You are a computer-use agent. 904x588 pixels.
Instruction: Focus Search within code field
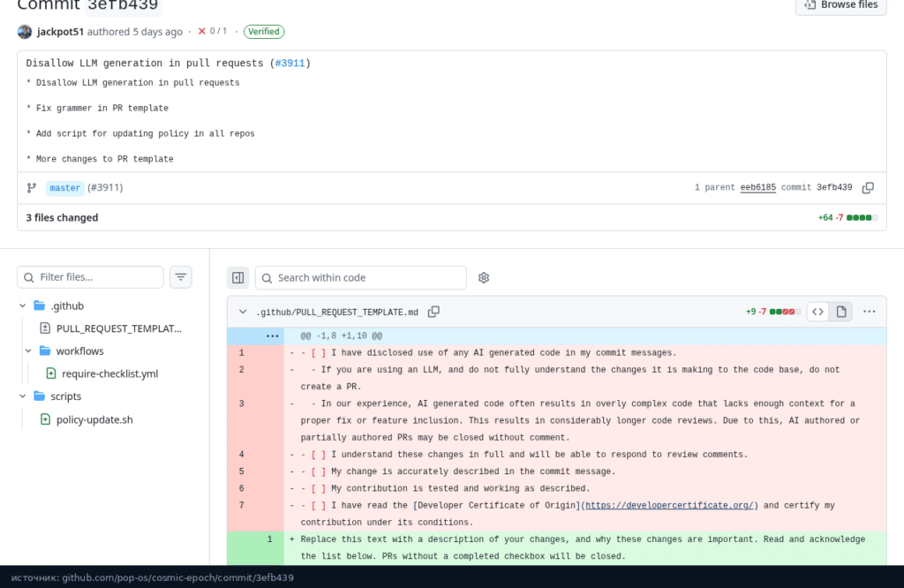click(361, 278)
